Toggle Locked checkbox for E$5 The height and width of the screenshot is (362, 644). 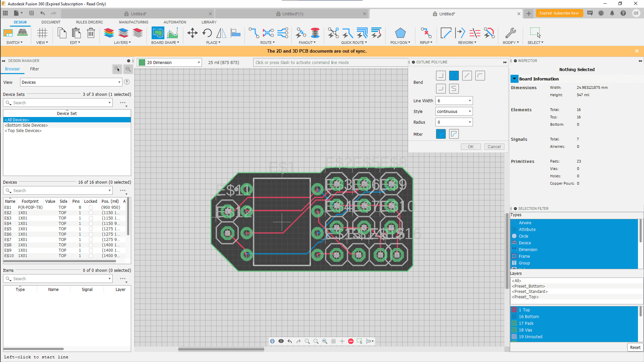91,229
